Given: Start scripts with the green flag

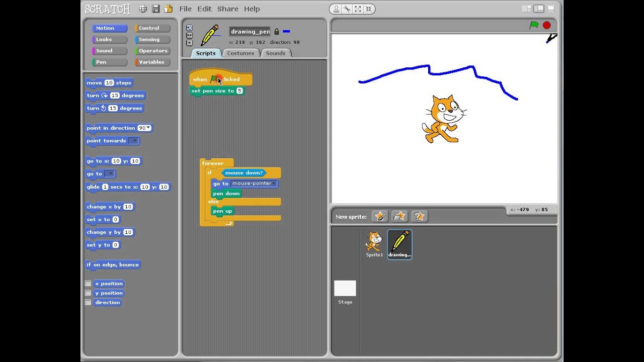Looking at the screenshot, I should coord(534,25).
